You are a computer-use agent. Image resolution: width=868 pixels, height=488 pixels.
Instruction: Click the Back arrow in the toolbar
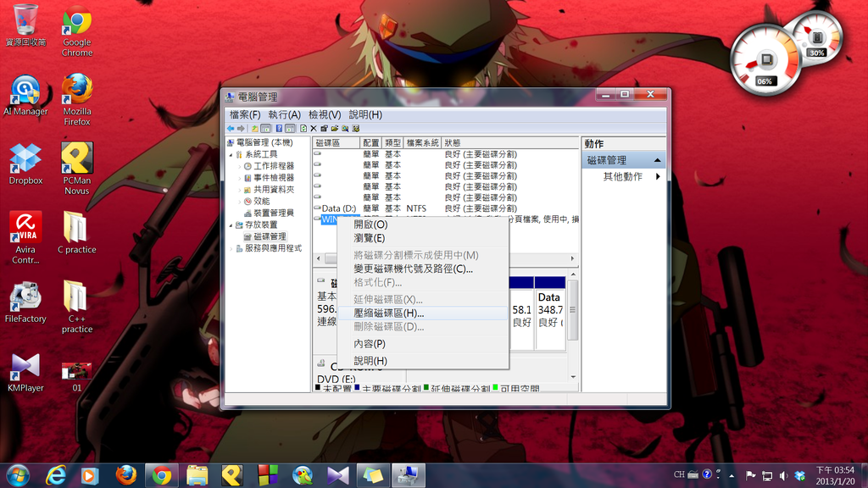(x=231, y=129)
